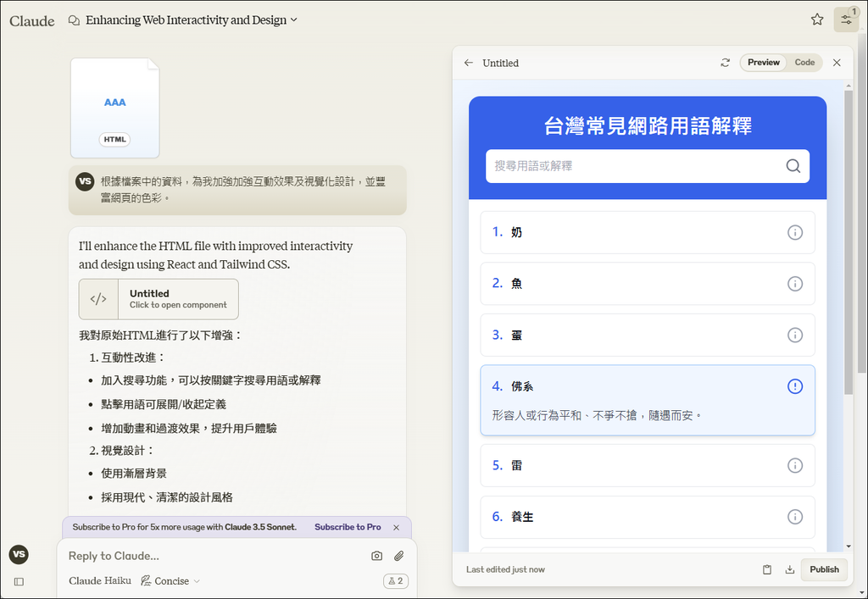Click the code brackets icon on Untitled card
This screenshot has width=868, height=599.
click(x=98, y=299)
